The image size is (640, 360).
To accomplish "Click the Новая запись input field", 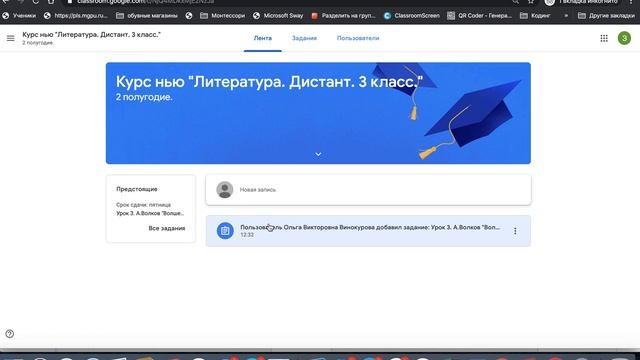I will 368,190.
